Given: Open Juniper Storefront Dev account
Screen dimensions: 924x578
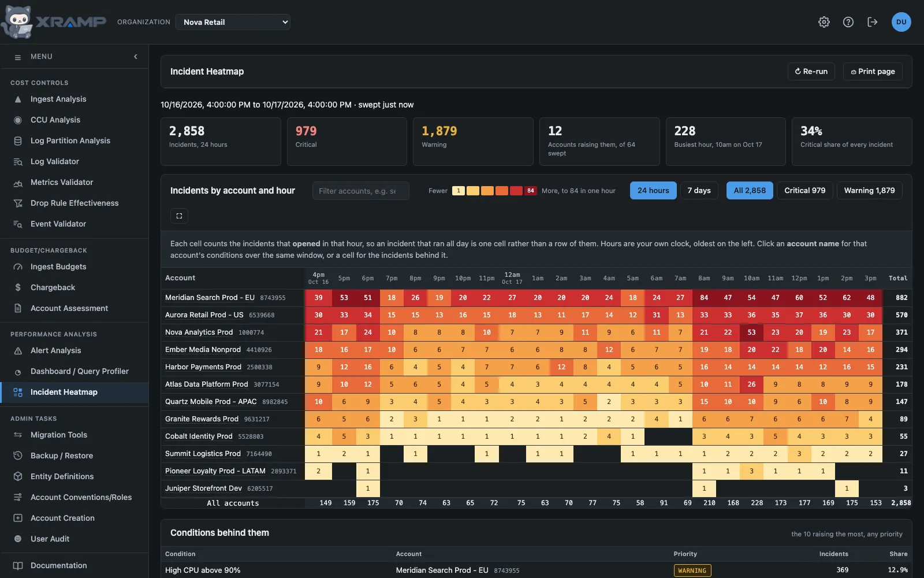Looking at the screenshot, I should click(203, 488).
